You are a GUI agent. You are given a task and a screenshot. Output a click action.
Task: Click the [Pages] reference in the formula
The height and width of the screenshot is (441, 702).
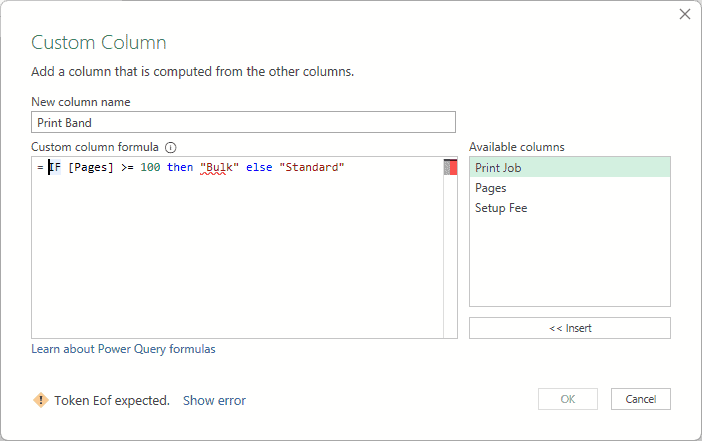click(x=91, y=167)
